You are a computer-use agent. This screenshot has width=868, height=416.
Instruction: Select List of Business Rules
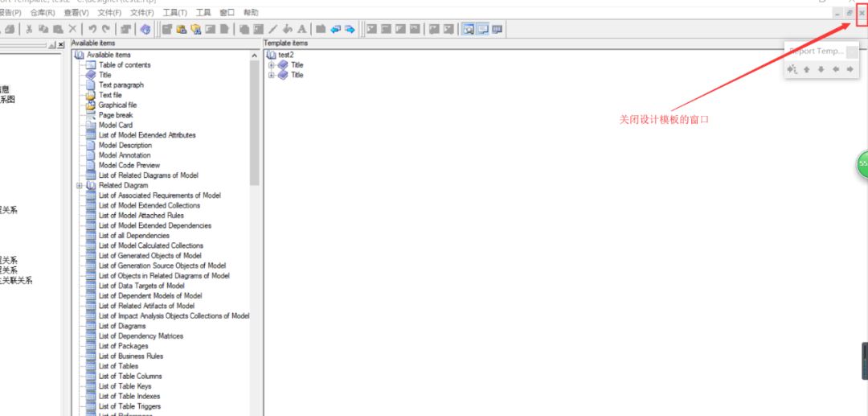click(131, 356)
